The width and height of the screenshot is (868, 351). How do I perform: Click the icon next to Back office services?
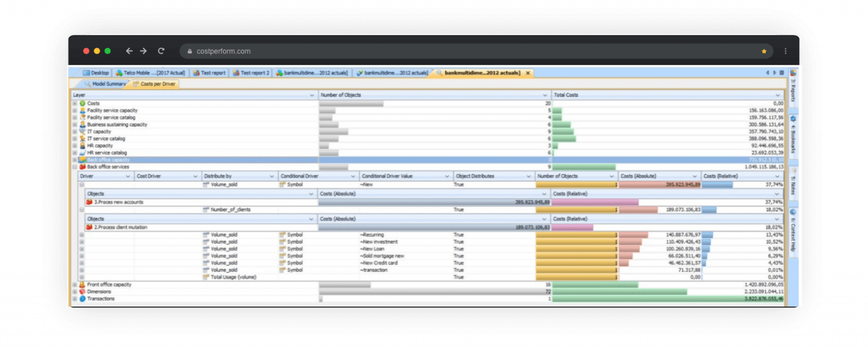tap(83, 166)
